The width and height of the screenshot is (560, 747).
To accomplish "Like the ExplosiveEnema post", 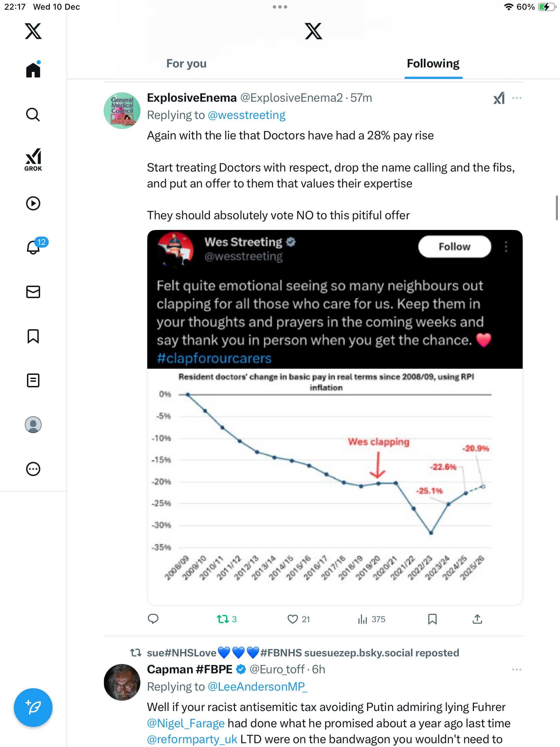I will click(293, 619).
